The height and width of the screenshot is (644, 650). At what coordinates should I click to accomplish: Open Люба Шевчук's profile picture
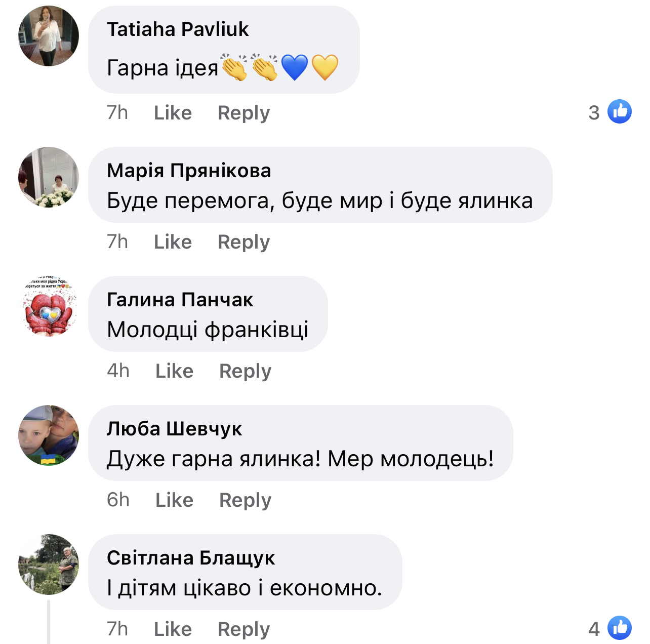pyautogui.click(x=49, y=435)
